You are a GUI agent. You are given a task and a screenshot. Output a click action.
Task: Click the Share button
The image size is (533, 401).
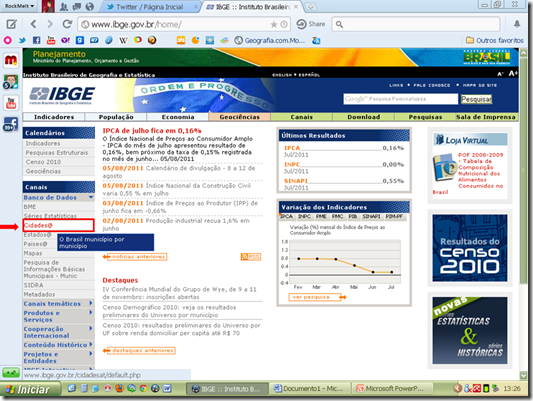click(x=311, y=24)
